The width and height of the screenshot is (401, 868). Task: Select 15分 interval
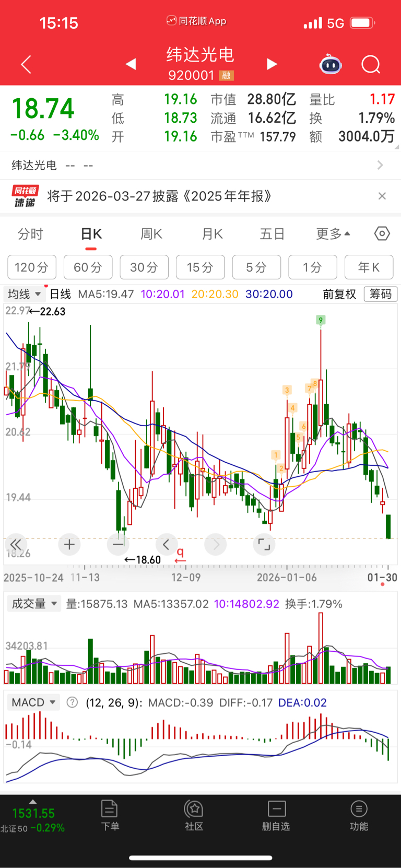200,267
